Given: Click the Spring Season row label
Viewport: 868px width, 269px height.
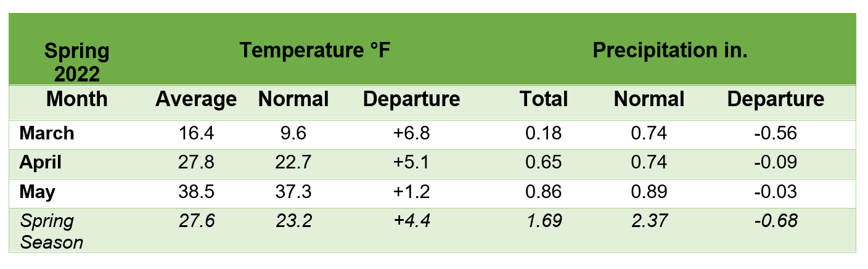Looking at the screenshot, I should click(51, 231).
